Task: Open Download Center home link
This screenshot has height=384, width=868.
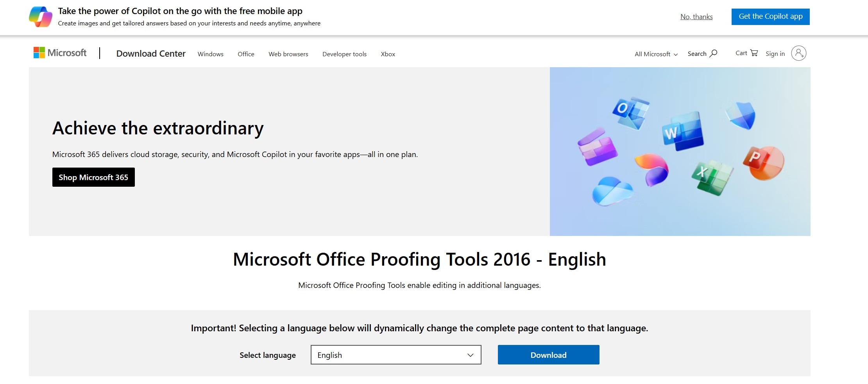Action: pyautogui.click(x=151, y=54)
